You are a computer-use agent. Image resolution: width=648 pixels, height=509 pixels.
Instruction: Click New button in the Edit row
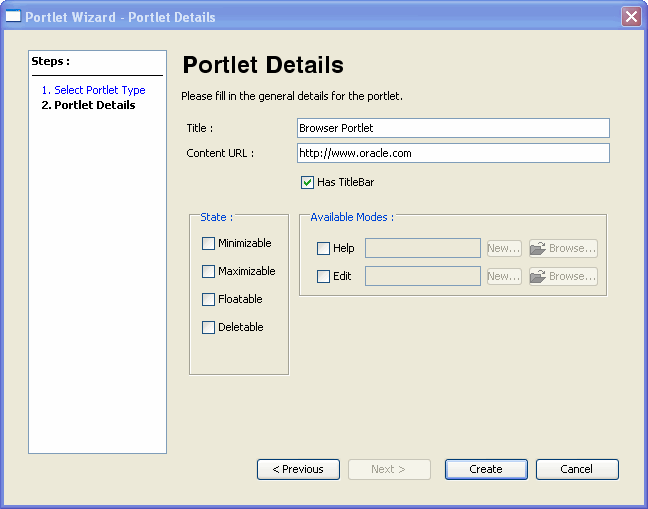504,276
